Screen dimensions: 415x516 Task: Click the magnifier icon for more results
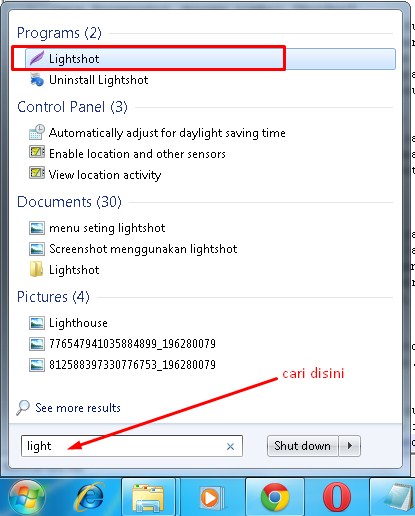tap(23, 407)
